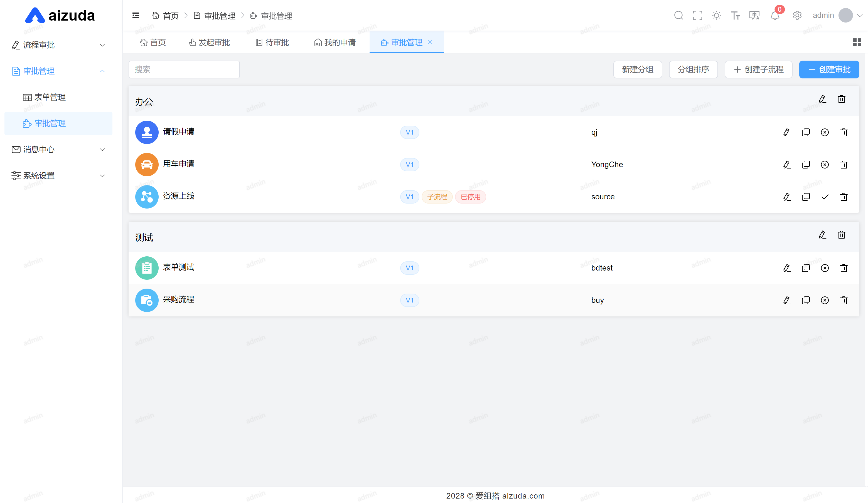Expand the 系统设置 sidebar menu
The width and height of the screenshot is (868, 503).
[x=58, y=176]
